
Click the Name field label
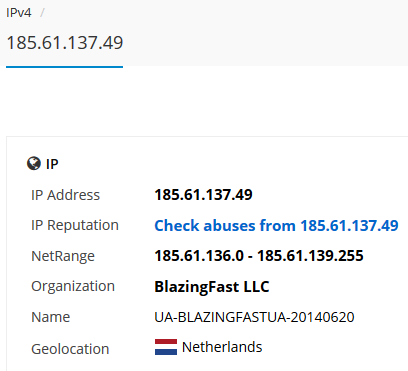(x=50, y=317)
